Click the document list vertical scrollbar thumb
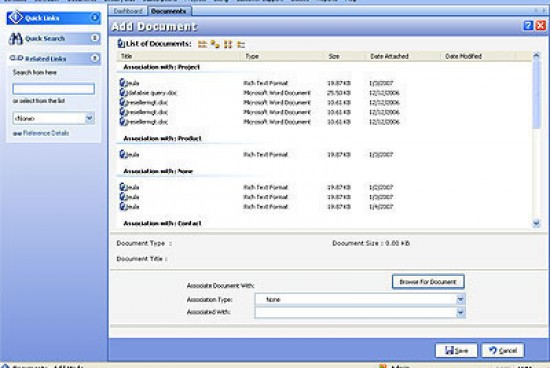Image resolution: width=550 pixels, height=368 pixels. tap(536, 94)
